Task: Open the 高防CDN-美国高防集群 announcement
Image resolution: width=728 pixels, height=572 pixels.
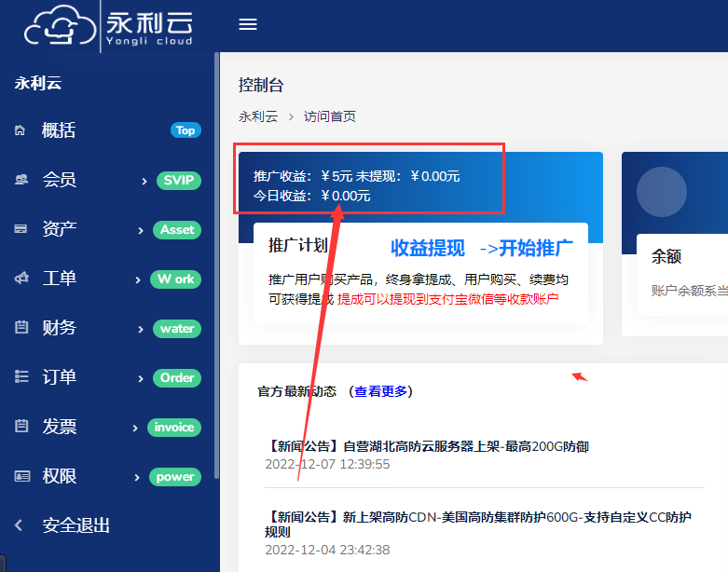Action: tap(478, 524)
